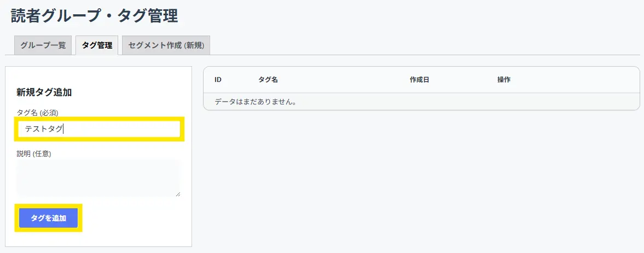Click the タグ名 (必須) field label
The width and height of the screenshot is (644, 253).
tap(37, 113)
